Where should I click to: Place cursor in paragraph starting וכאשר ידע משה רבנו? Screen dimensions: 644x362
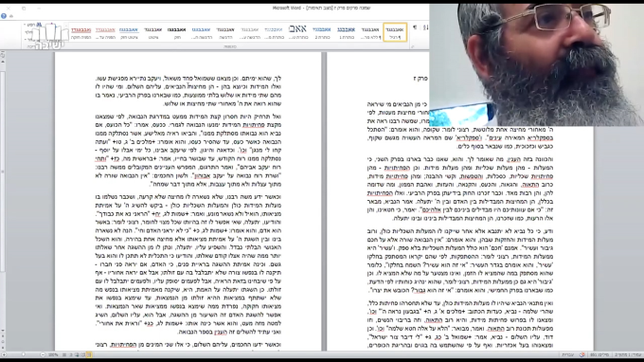pos(188,264)
